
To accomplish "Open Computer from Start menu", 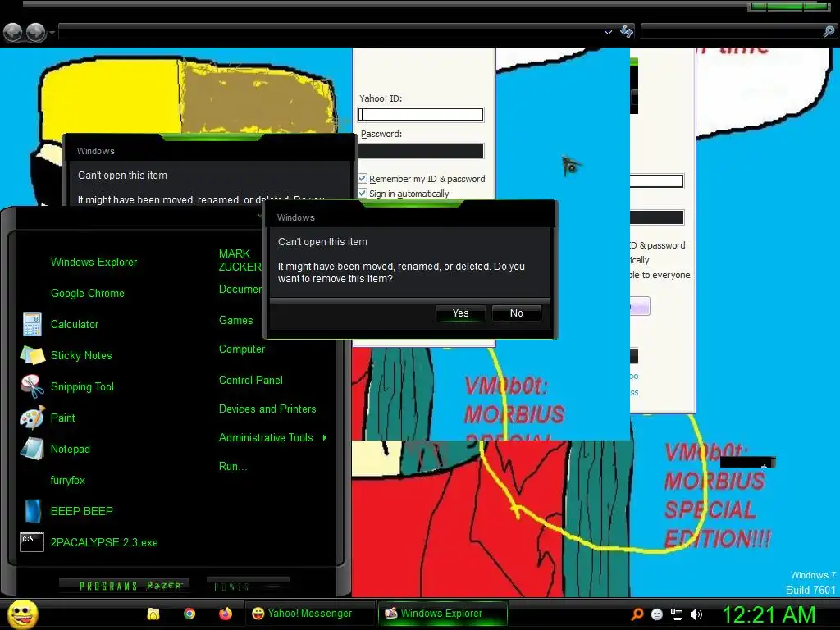I will coord(242,349).
